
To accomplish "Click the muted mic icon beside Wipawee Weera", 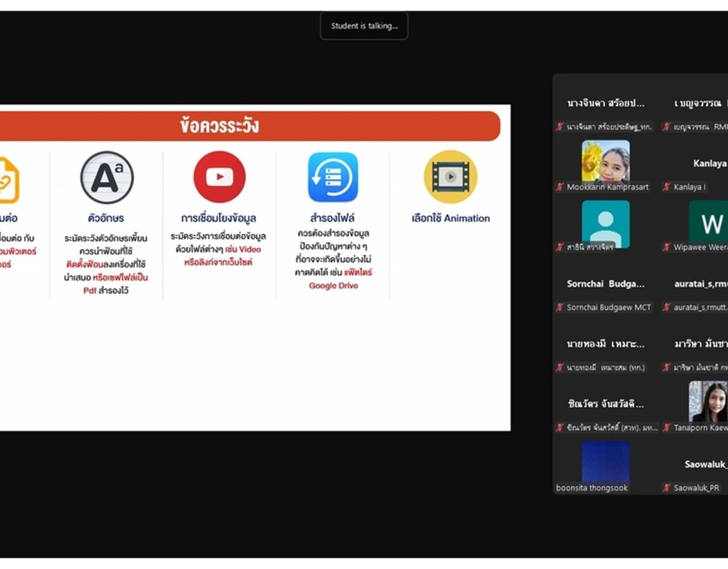I will pyautogui.click(x=667, y=248).
